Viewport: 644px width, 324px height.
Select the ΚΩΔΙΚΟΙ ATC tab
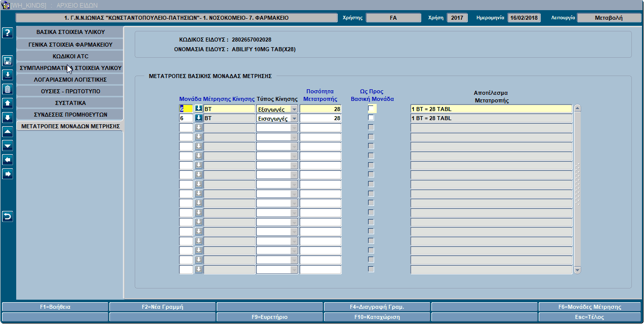click(70, 56)
